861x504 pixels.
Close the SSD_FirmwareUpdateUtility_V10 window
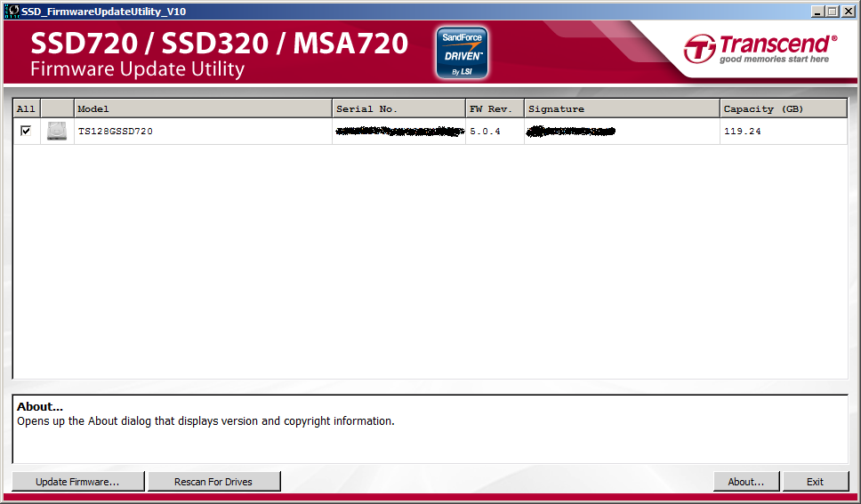[x=848, y=11]
